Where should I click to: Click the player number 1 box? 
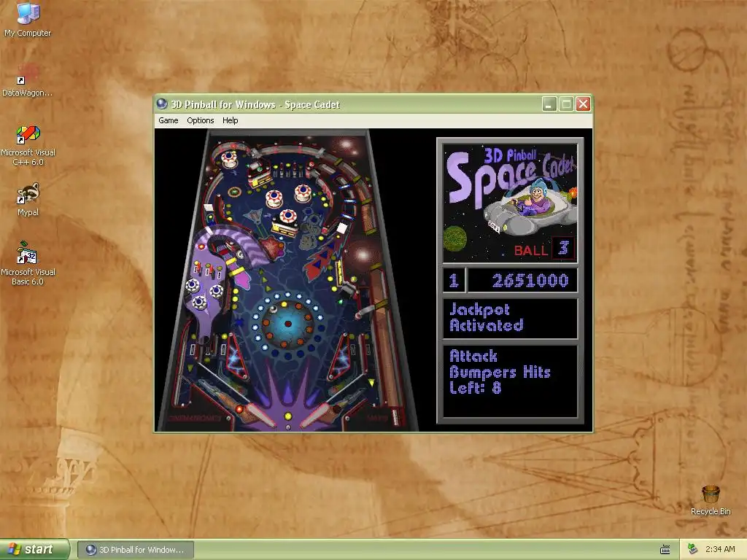click(x=454, y=280)
